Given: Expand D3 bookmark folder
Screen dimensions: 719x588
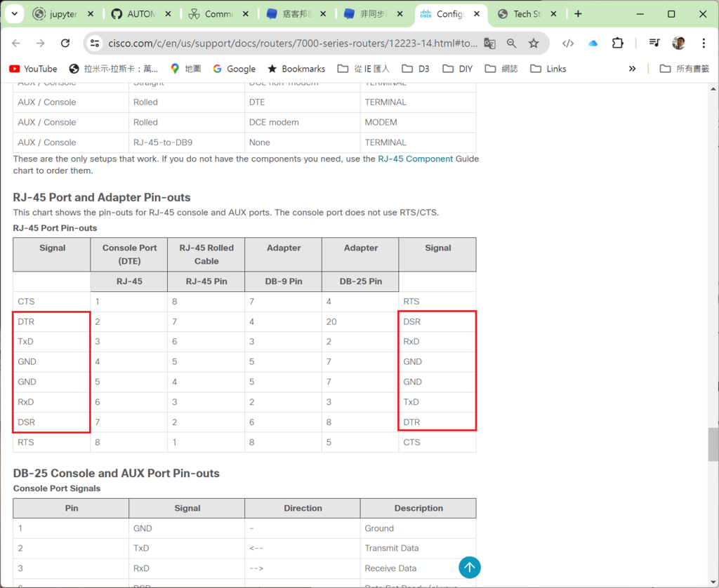Looking at the screenshot, I should pyautogui.click(x=416, y=69).
